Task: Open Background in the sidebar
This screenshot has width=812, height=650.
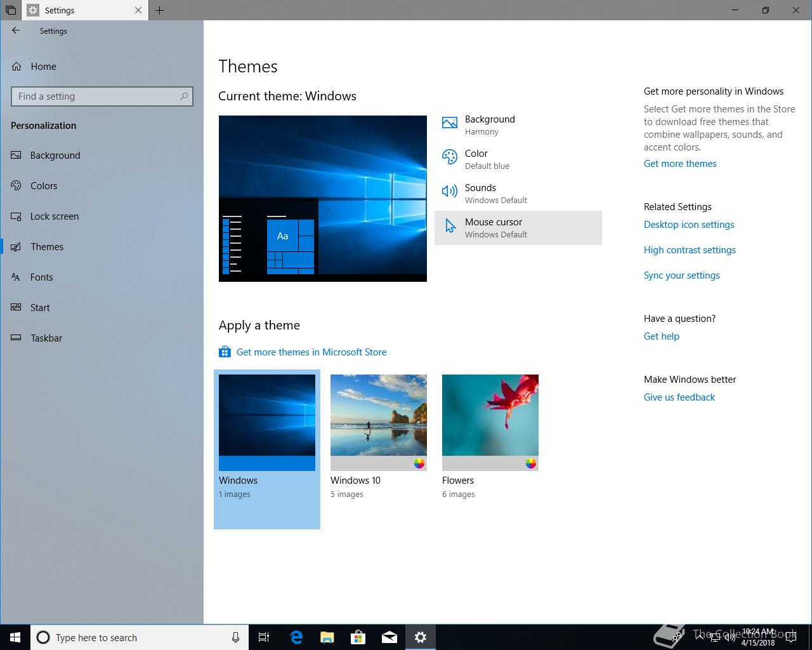Action: point(101,155)
